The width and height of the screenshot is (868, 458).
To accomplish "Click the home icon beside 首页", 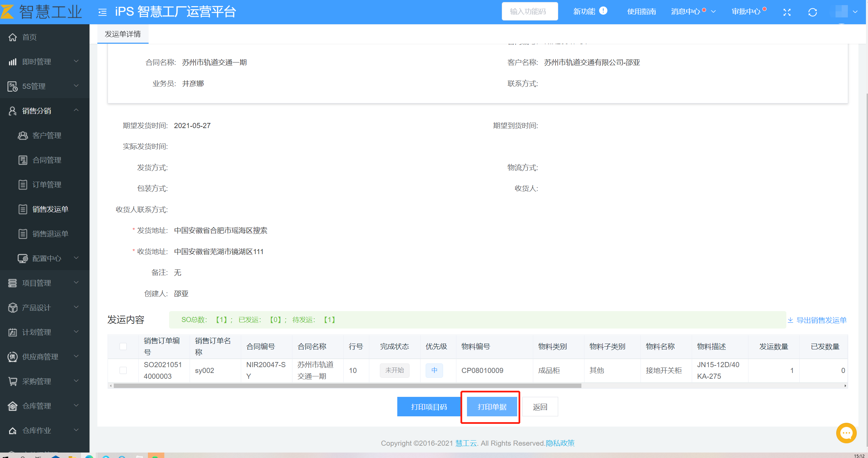I will tap(13, 37).
